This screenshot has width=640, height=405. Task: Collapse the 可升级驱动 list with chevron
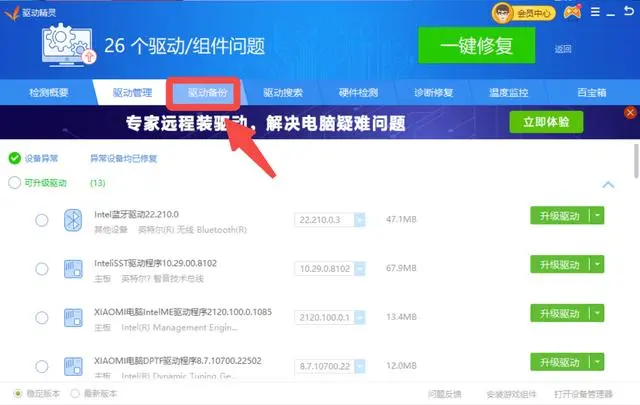coord(607,184)
